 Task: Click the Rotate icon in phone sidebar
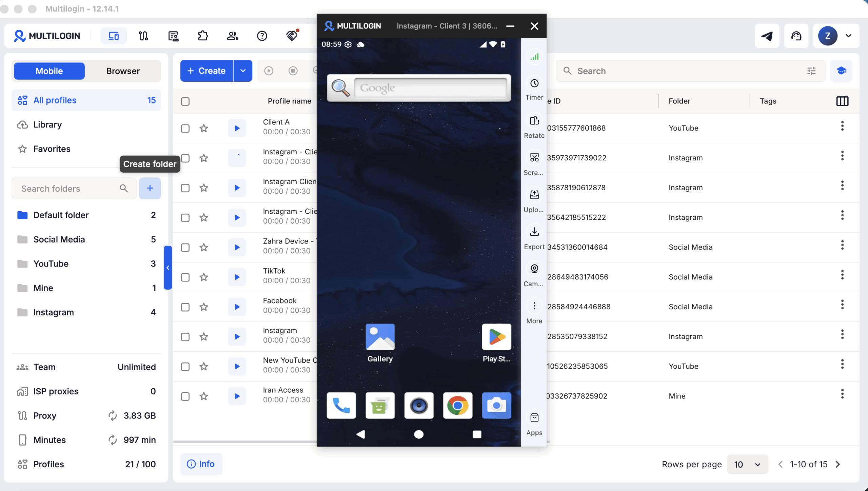click(x=534, y=121)
